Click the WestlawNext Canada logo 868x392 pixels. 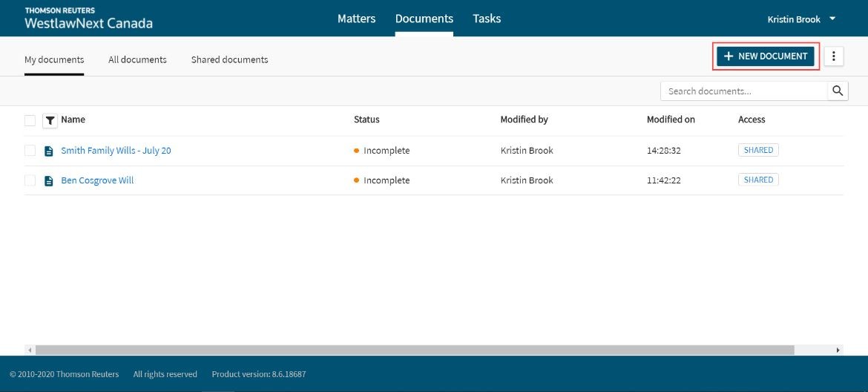[x=88, y=19]
